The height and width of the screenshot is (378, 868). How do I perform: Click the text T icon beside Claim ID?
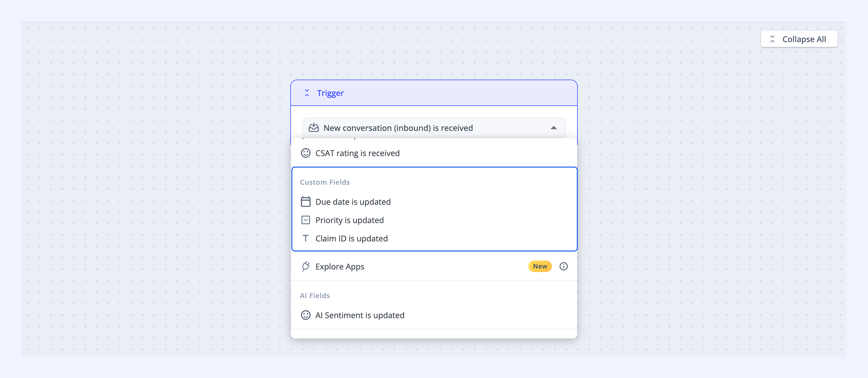[306, 239]
